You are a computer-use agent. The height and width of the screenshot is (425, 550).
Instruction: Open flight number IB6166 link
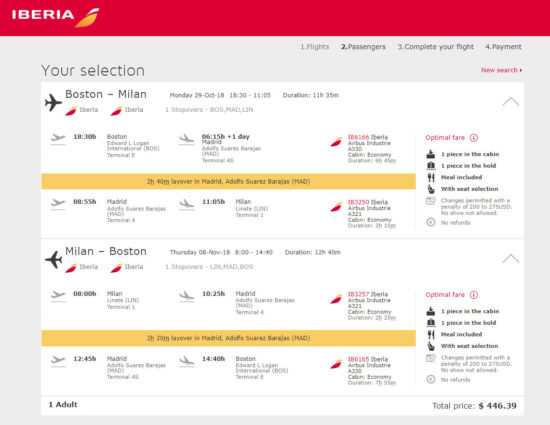pyautogui.click(x=358, y=137)
